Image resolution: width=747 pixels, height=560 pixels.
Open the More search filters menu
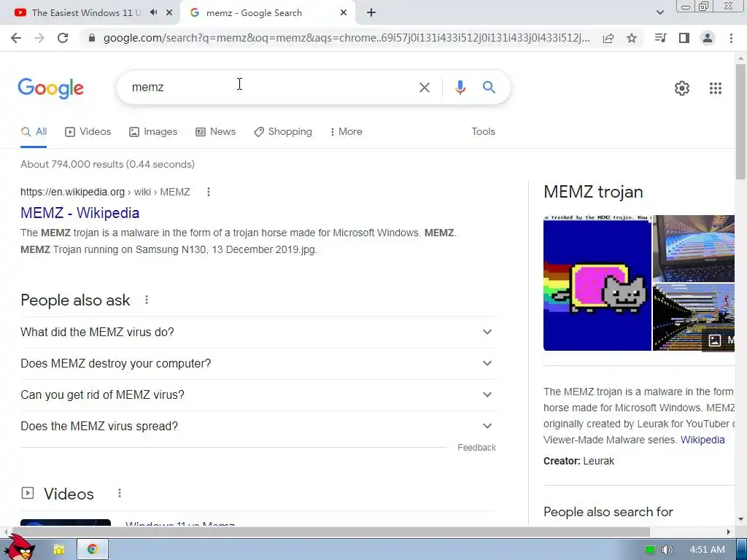[x=346, y=132]
